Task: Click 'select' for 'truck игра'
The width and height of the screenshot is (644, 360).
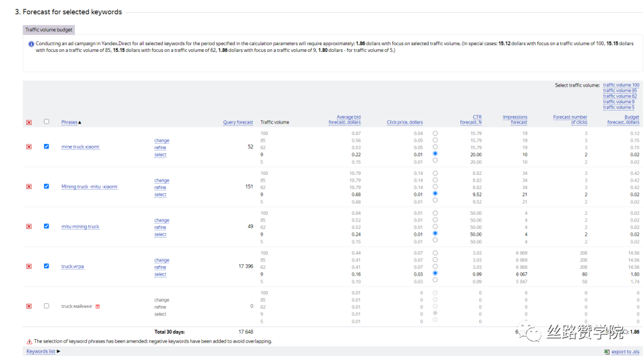Action: [x=160, y=274]
